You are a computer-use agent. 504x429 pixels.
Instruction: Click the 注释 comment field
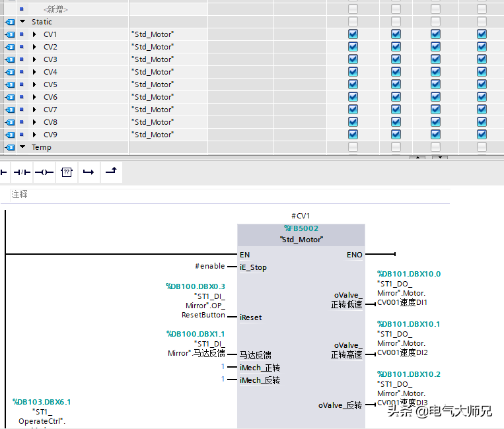pos(20,195)
